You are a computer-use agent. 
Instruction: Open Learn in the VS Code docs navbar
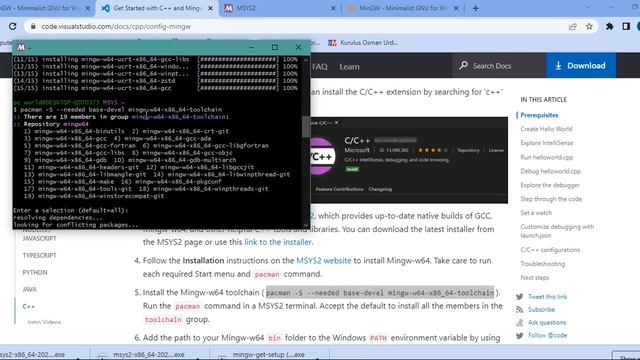(349, 67)
